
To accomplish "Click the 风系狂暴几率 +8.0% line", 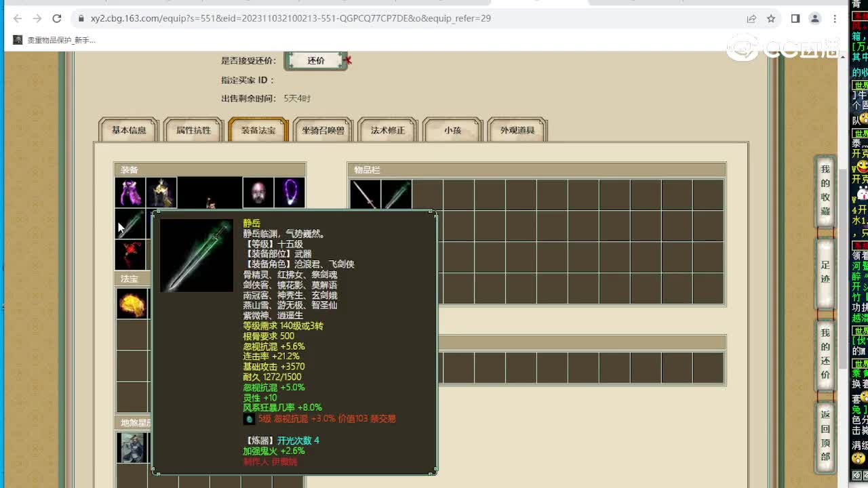I will tap(282, 408).
